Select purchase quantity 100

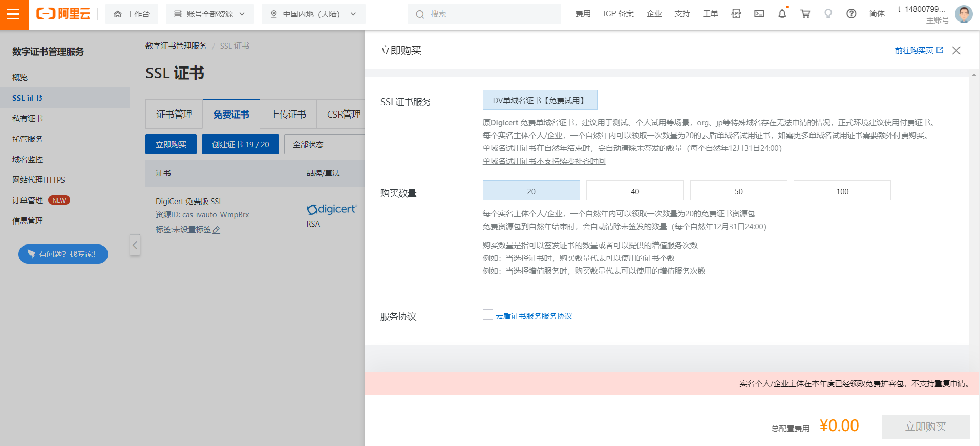842,190
